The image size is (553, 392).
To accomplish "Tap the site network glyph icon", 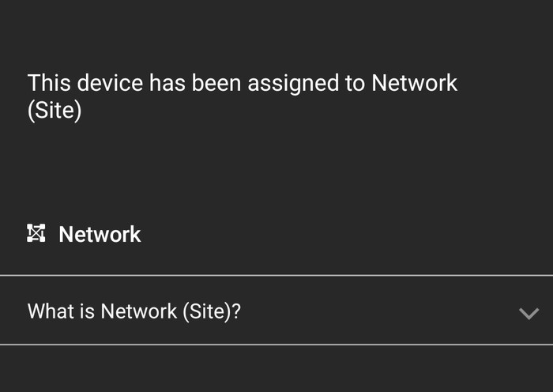I will (36, 233).
